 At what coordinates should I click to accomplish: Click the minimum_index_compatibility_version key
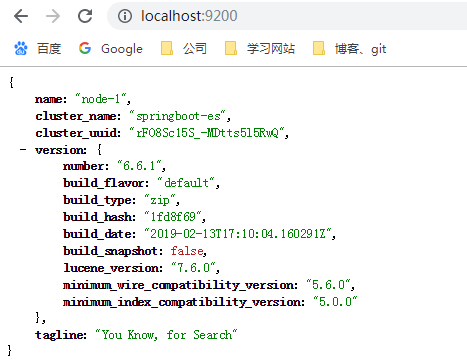click(183, 302)
